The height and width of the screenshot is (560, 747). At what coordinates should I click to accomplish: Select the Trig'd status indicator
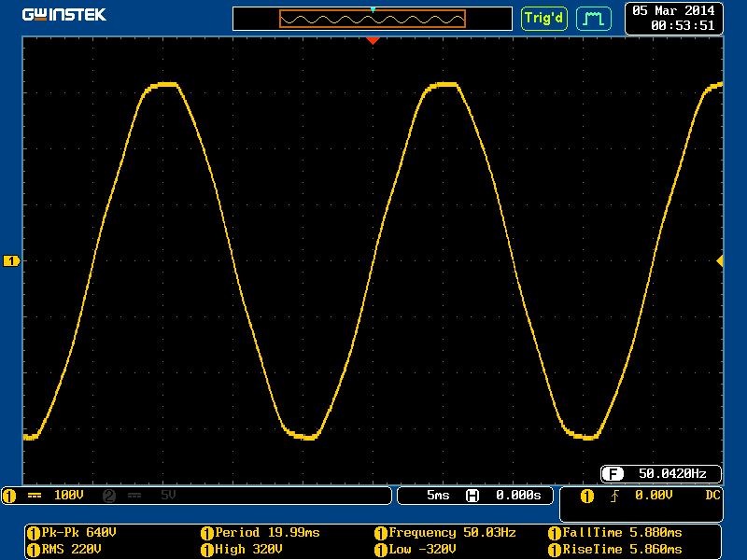pyautogui.click(x=543, y=18)
